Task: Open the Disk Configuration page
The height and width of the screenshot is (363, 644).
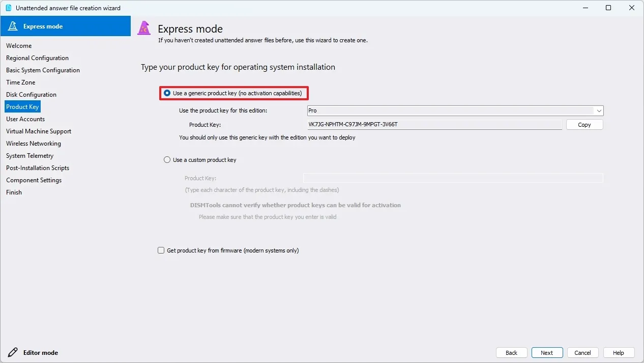Action: pyautogui.click(x=31, y=95)
